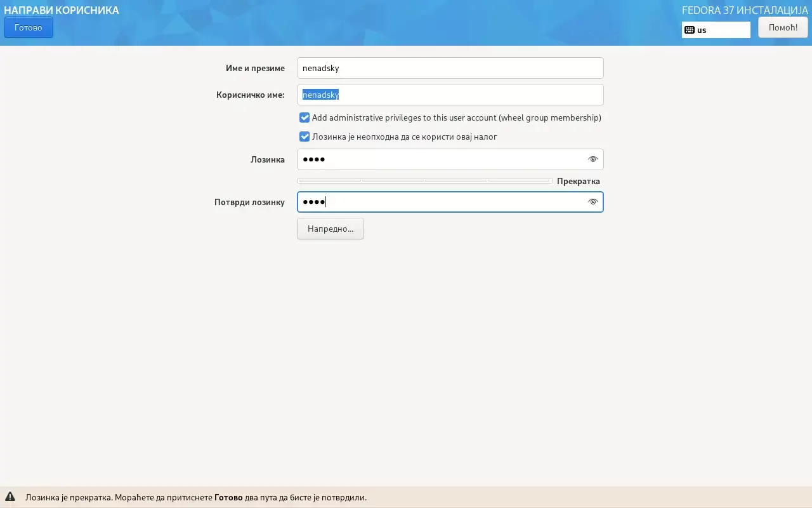This screenshot has height=508, width=812.
Task: Uncheck administrative privileges checkbox
Action: (304, 117)
